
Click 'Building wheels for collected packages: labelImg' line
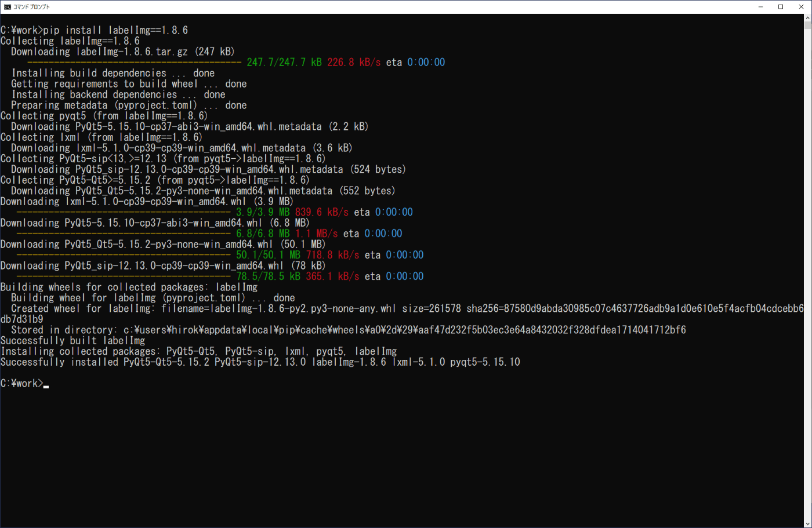pos(129,287)
